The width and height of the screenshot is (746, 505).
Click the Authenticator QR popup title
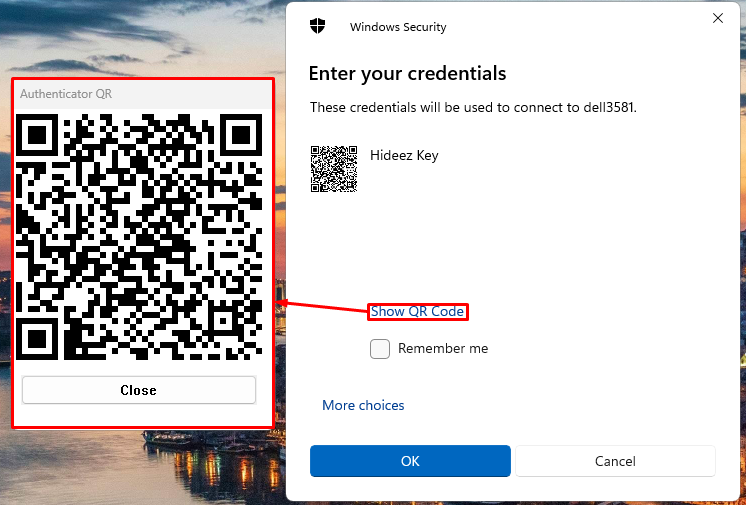point(66,94)
